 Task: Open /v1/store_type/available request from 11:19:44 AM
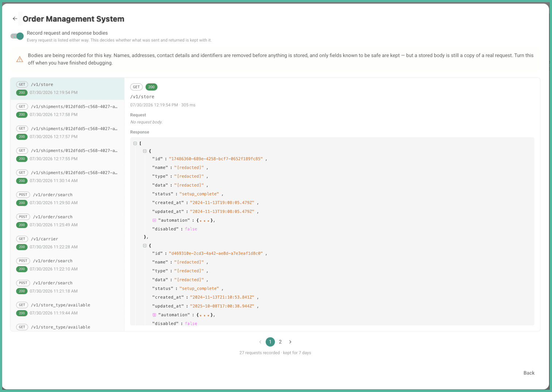[67, 309]
